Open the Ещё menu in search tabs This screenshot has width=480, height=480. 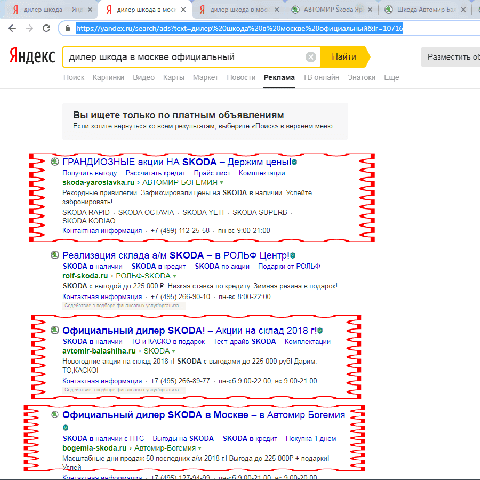(391, 77)
